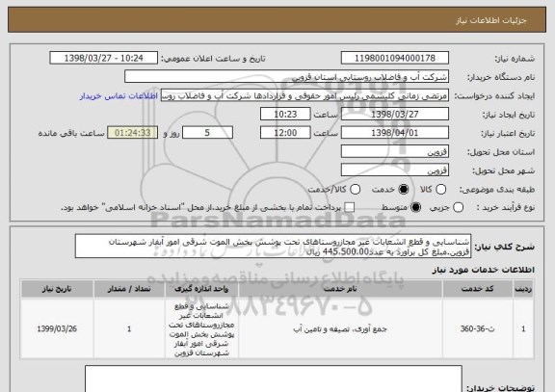Screen dimensions: 555x392
Task: Click the remaining days field showing 5
Action: 207,133
